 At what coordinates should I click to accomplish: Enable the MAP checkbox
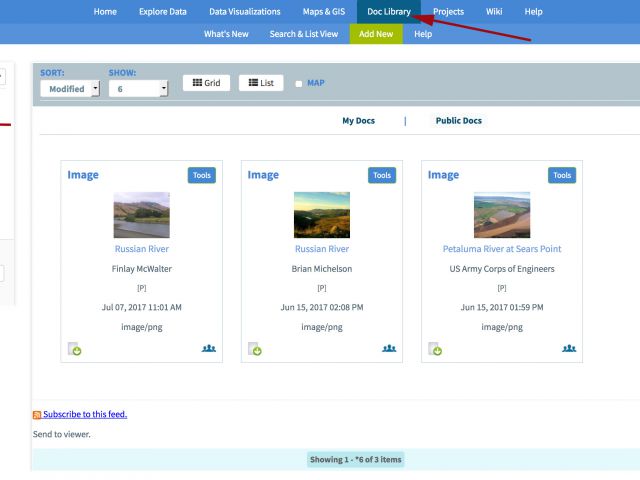(x=299, y=84)
